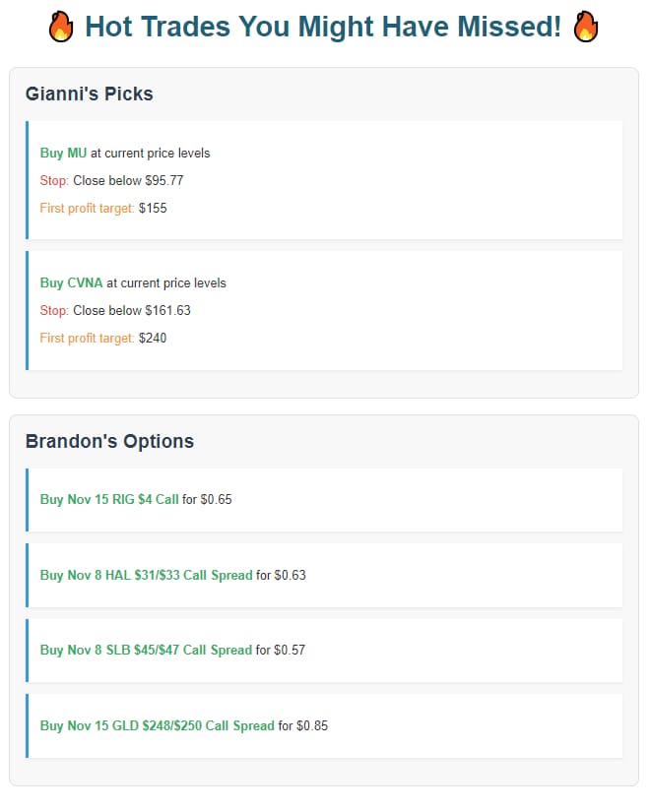Select the Gianni's Picks section heading
This screenshot has height=812, width=650.
(89, 94)
